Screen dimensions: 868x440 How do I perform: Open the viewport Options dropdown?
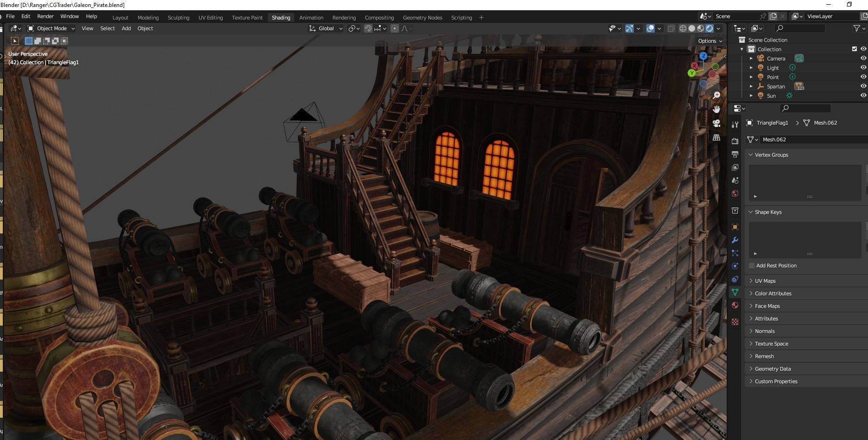point(710,41)
